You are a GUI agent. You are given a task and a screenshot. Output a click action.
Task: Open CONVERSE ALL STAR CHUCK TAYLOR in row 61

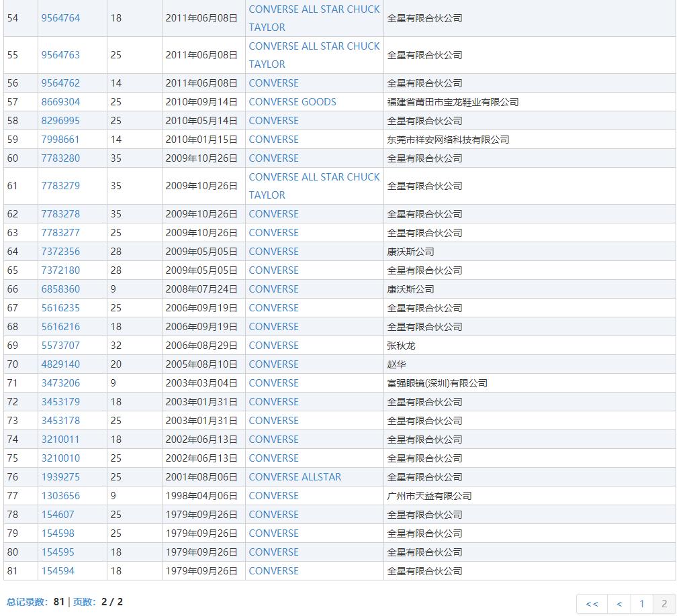[x=314, y=186]
